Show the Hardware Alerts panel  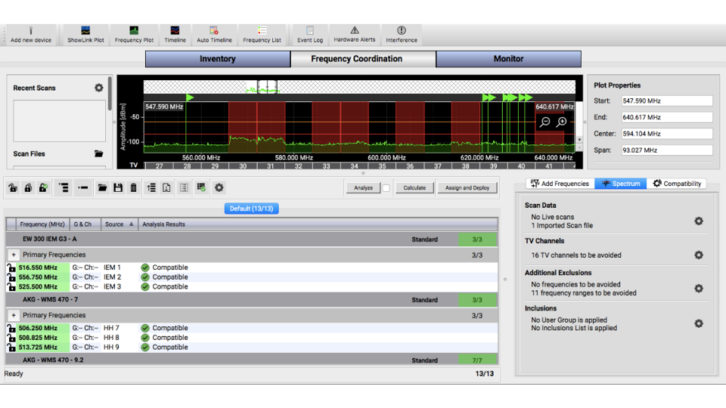[354, 34]
